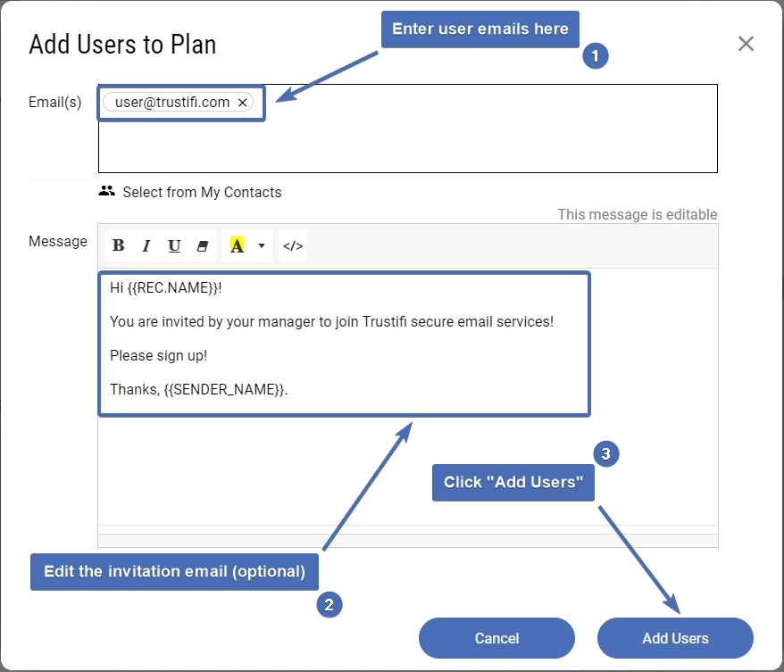Click the eraser icon to clear formatting
Image resolution: width=784 pixels, height=672 pixels.
coord(203,245)
